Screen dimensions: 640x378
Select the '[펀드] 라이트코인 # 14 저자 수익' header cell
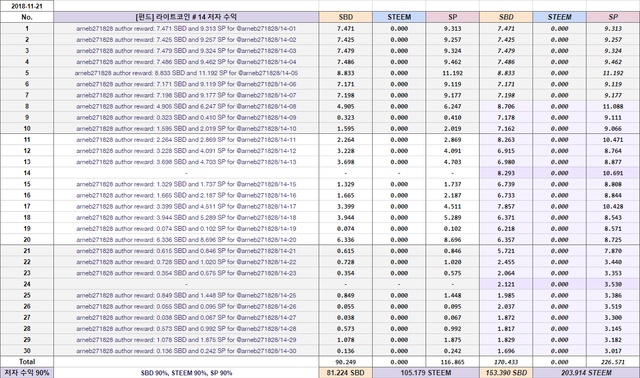coord(186,17)
